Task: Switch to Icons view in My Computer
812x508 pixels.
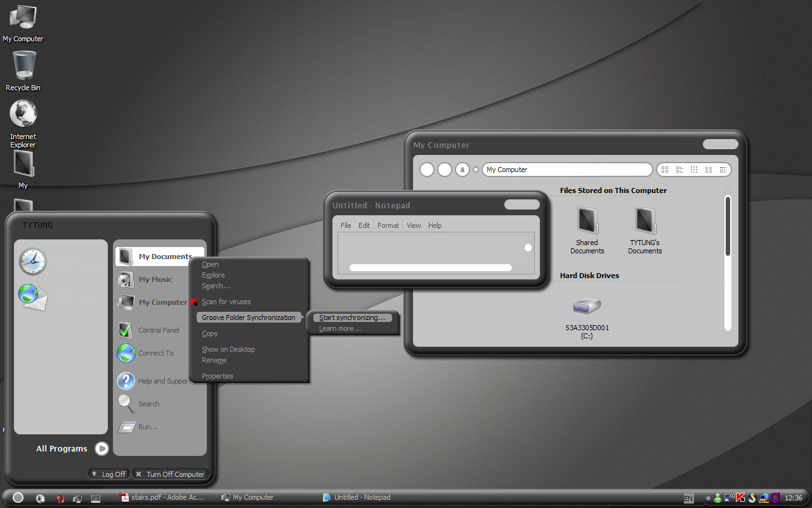Action: (x=694, y=170)
